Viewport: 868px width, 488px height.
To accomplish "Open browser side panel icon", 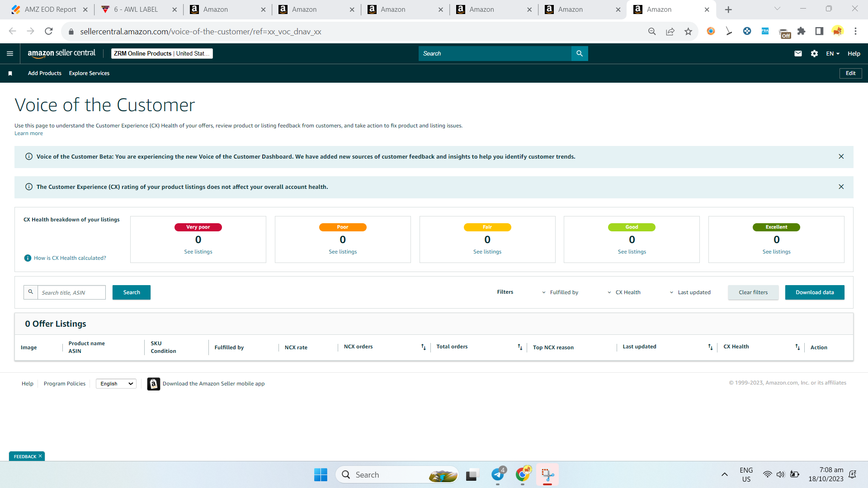I will click(819, 31).
